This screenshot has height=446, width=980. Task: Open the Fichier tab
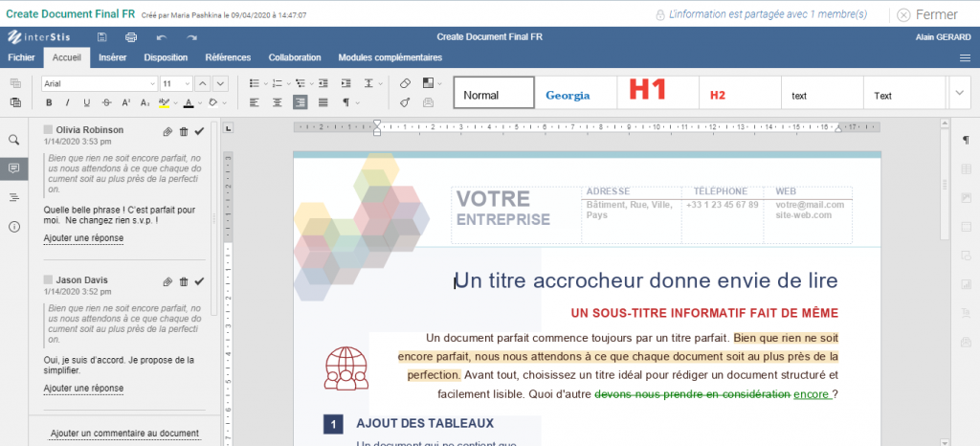pyautogui.click(x=22, y=57)
